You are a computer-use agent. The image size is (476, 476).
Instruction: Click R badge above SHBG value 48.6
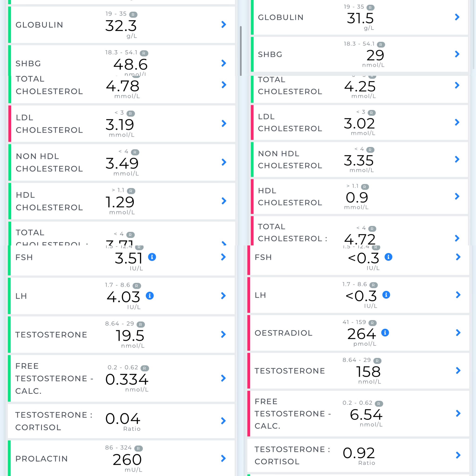coord(144,53)
